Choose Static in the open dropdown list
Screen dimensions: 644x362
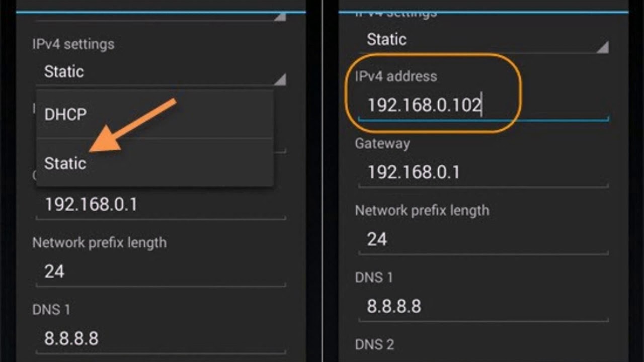coord(65,163)
